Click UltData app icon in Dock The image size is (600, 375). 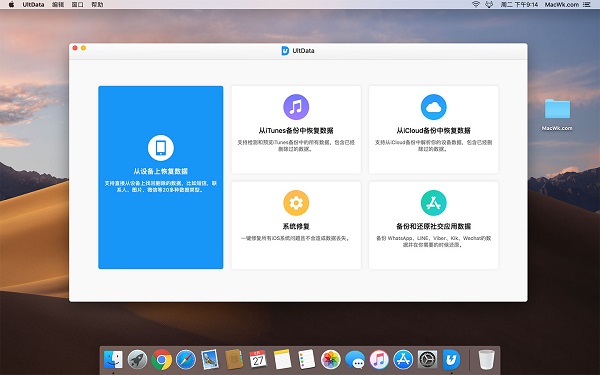coord(452,359)
